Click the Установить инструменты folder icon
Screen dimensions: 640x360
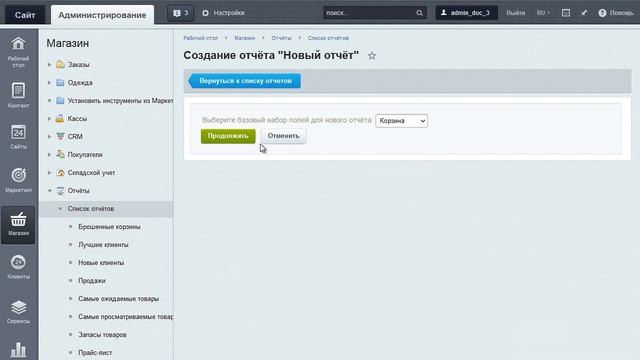click(60, 100)
